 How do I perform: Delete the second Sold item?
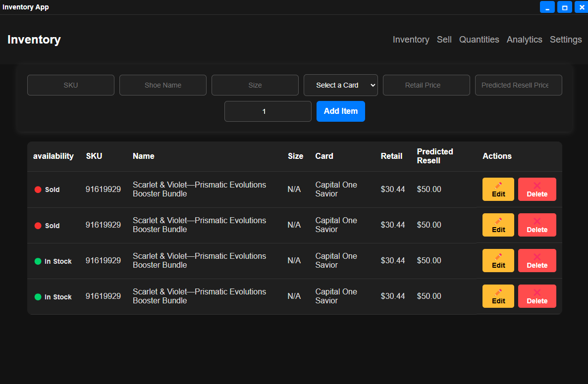pyautogui.click(x=537, y=225)
